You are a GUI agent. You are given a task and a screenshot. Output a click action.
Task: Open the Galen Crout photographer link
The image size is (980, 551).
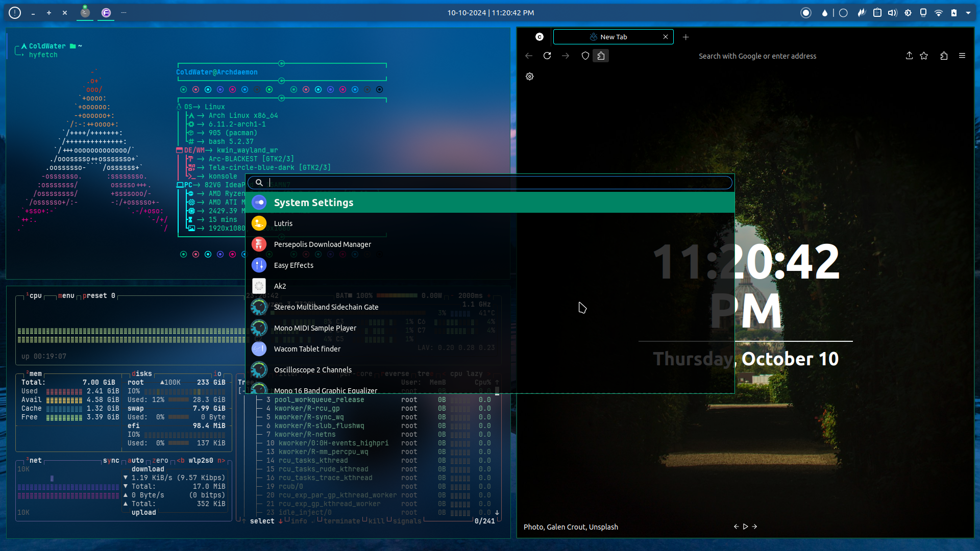(x=567, y=527)
